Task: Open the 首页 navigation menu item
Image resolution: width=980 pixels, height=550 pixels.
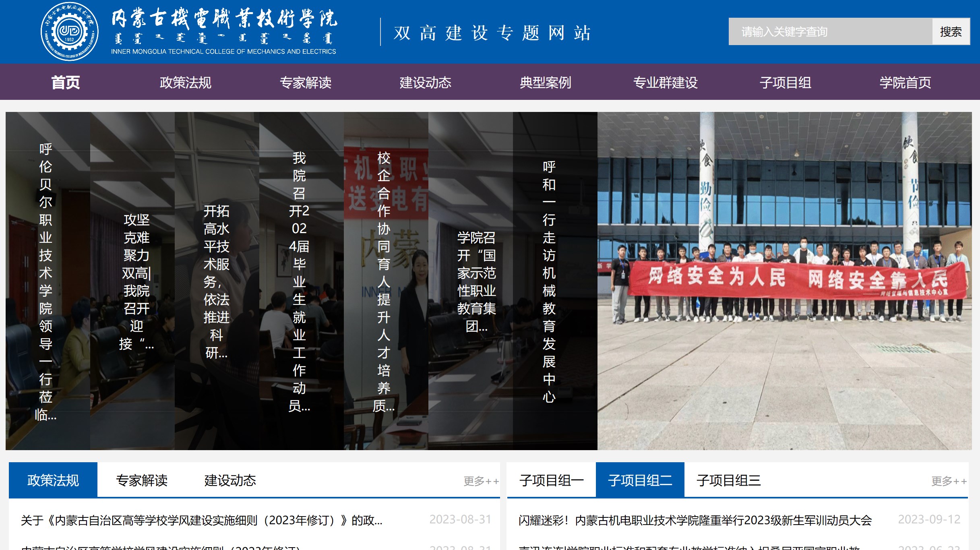Action: [66, 82]
